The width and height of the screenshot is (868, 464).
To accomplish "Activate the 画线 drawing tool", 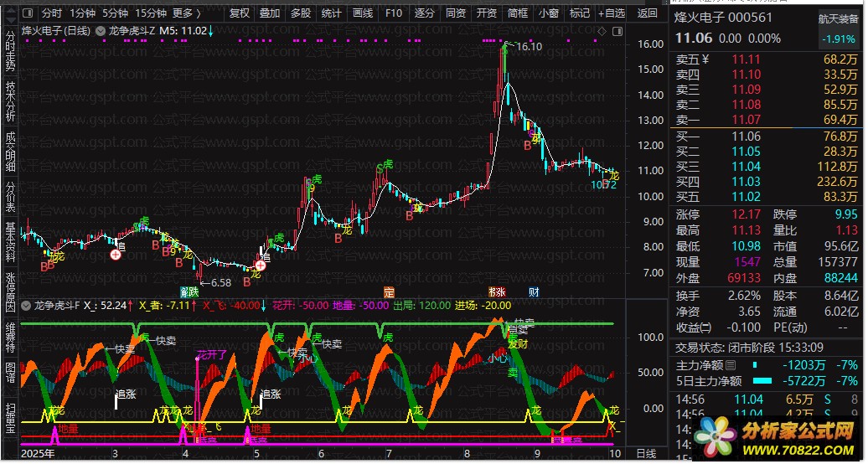I will pos(362,13).
